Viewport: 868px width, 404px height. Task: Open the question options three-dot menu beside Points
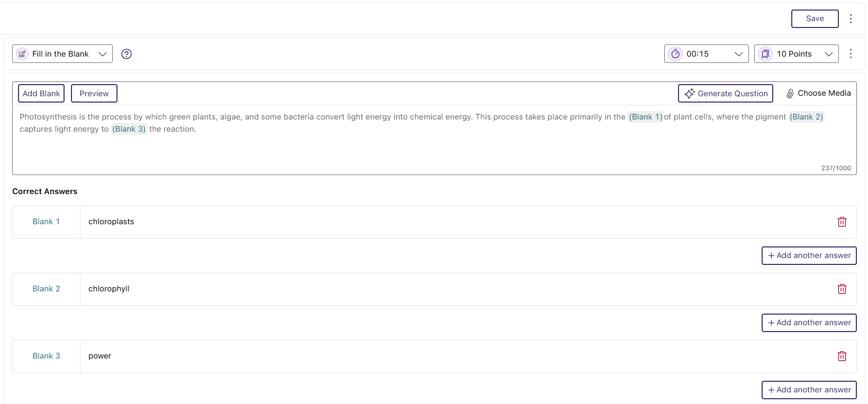tap(851, 54)
